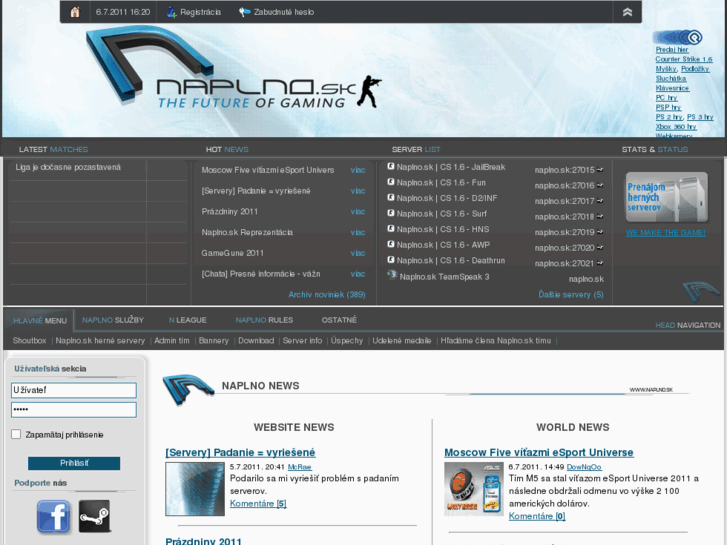727x545 pixels.
Task: Open the Shoutbox submenu item
Action: pos(29,340)
